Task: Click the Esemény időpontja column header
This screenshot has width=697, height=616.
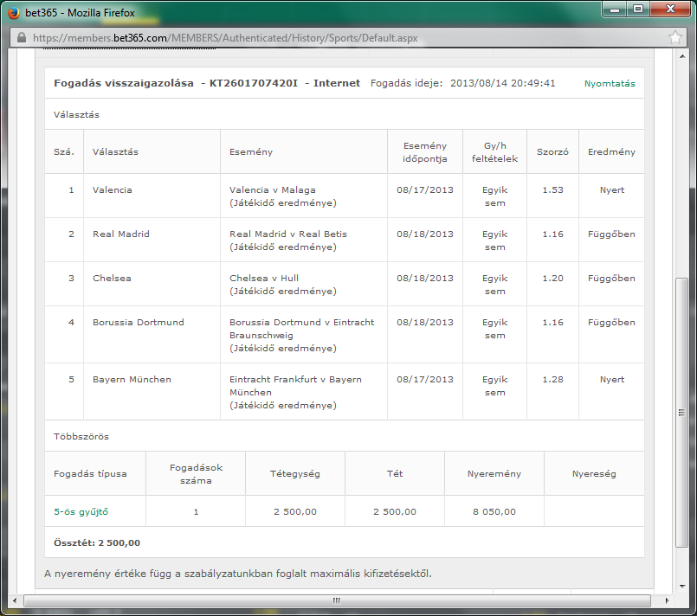Action: pyautogui.click(x=425, y=152)
